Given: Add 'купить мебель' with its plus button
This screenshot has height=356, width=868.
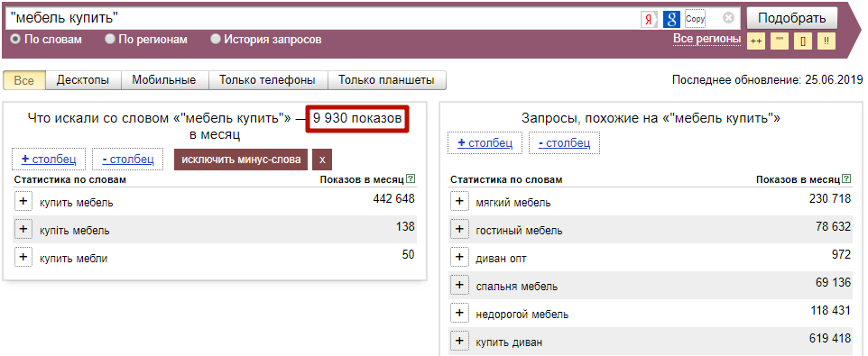Looking at the screenshot, I should tap(23, 202).
